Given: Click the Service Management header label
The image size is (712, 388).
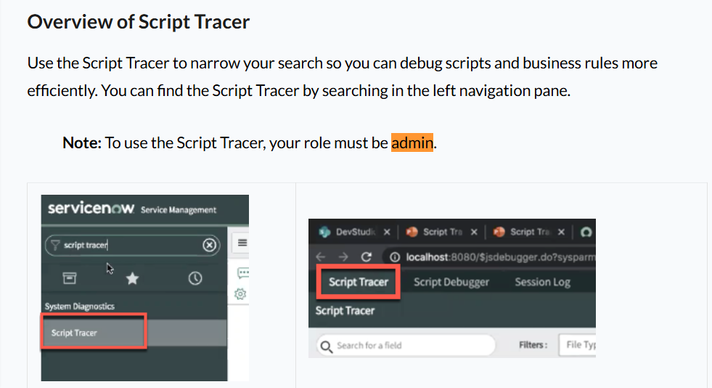Looking at the screenshot, I should [x=178, y=210].
